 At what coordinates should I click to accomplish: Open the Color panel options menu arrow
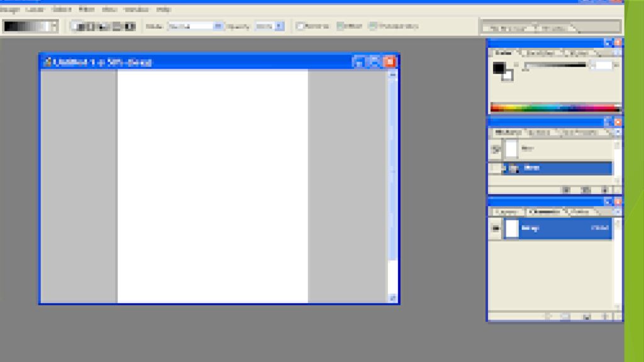[618, 53]
